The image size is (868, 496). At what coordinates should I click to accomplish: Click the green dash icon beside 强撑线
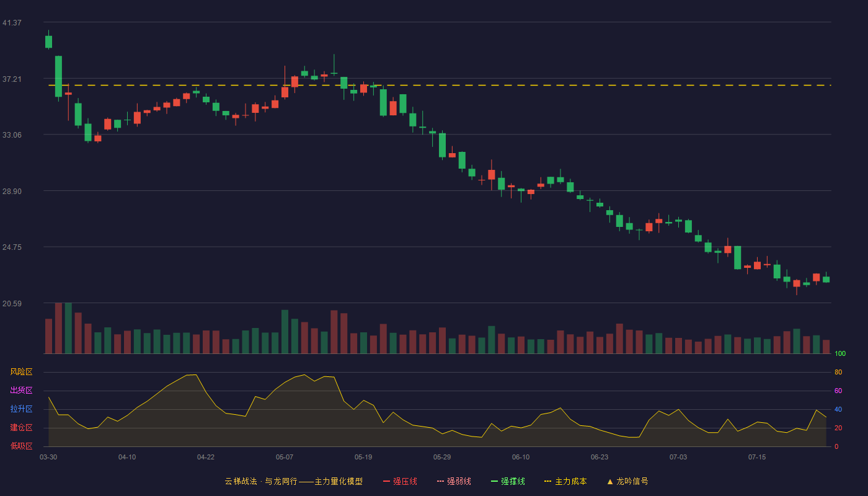coord(495,481)
